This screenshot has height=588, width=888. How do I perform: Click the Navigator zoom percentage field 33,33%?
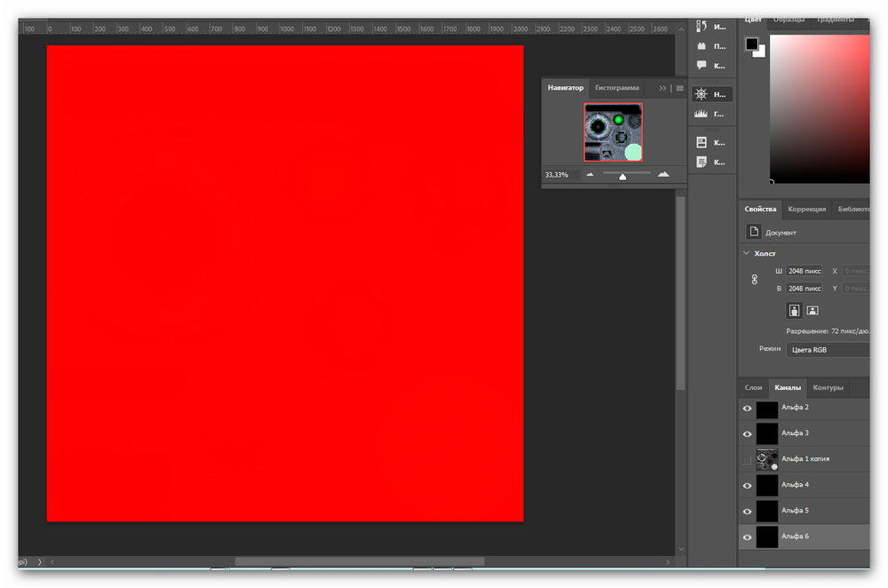(x=560, y=174)
